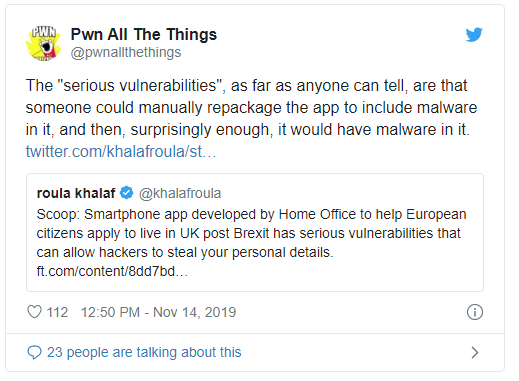Image resolution: width=519 pixels, height=381 pixels.
Task: Click the Pwn All The Things display name
Action: coord(144,34)
